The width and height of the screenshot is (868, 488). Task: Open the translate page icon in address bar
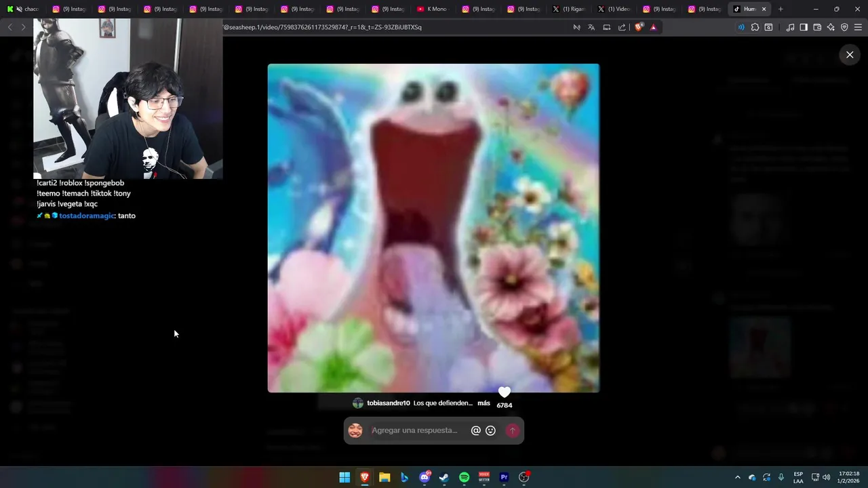coord(591,27)
